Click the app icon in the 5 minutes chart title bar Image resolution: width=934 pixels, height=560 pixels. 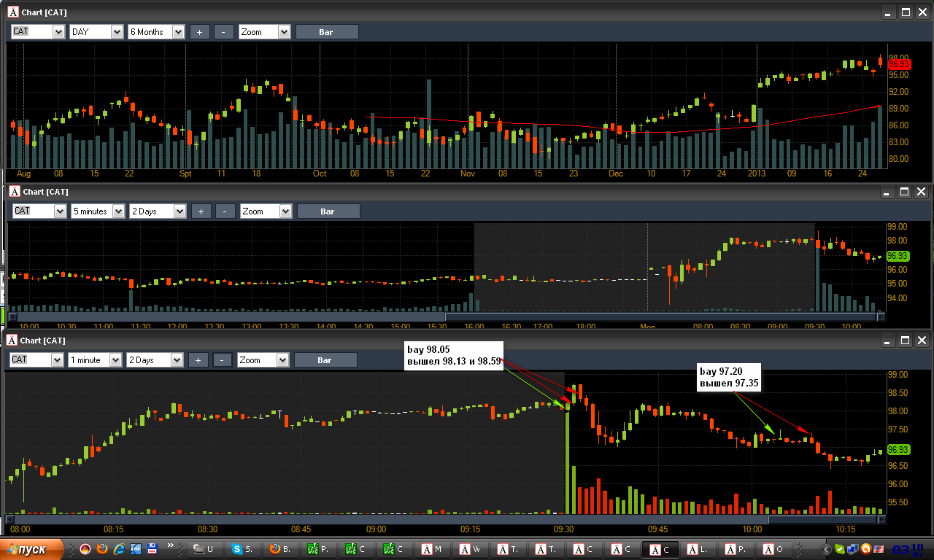pos(14,192)
